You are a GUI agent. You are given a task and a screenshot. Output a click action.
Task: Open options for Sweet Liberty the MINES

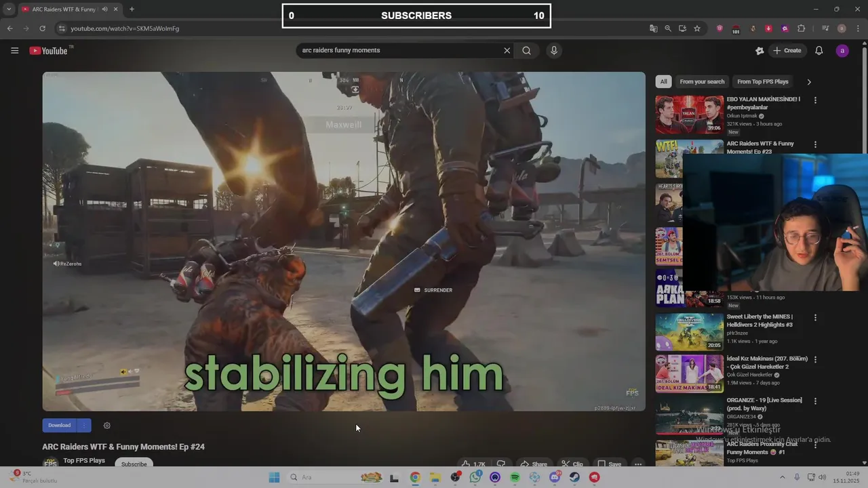coord(815,317)
